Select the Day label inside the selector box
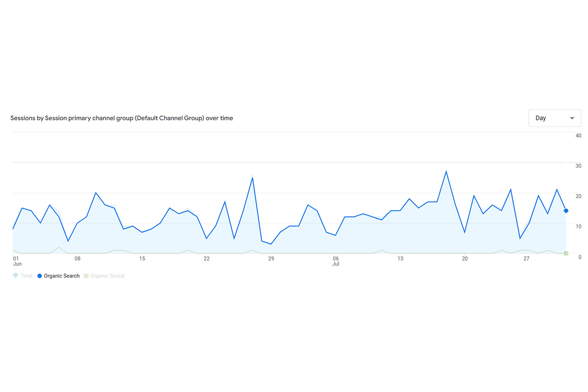 point(540,118)
